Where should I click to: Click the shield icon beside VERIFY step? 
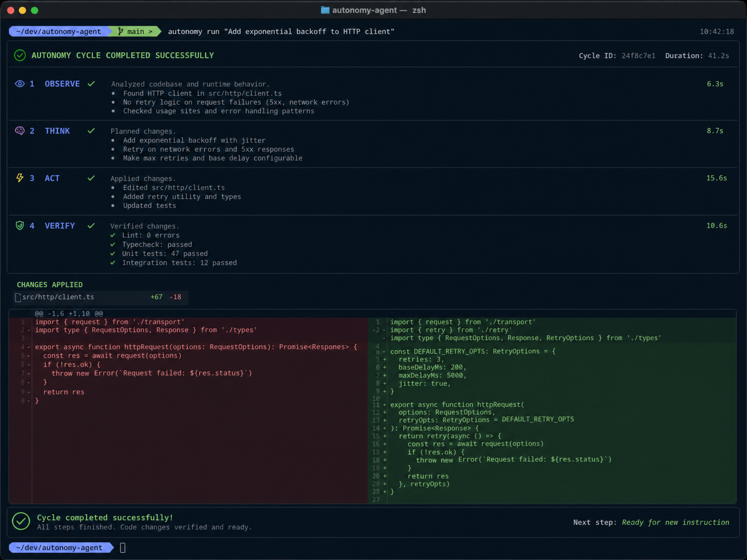point(20,226)
